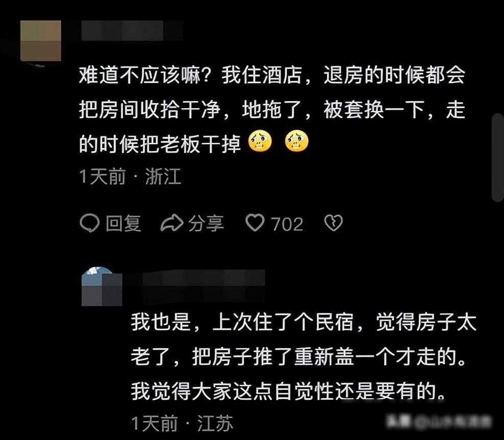The height and width of the screenshot is (440, 504).
Task: Click the 1天前 · 江苏 timestamp
Action: (x=182, y=423)
